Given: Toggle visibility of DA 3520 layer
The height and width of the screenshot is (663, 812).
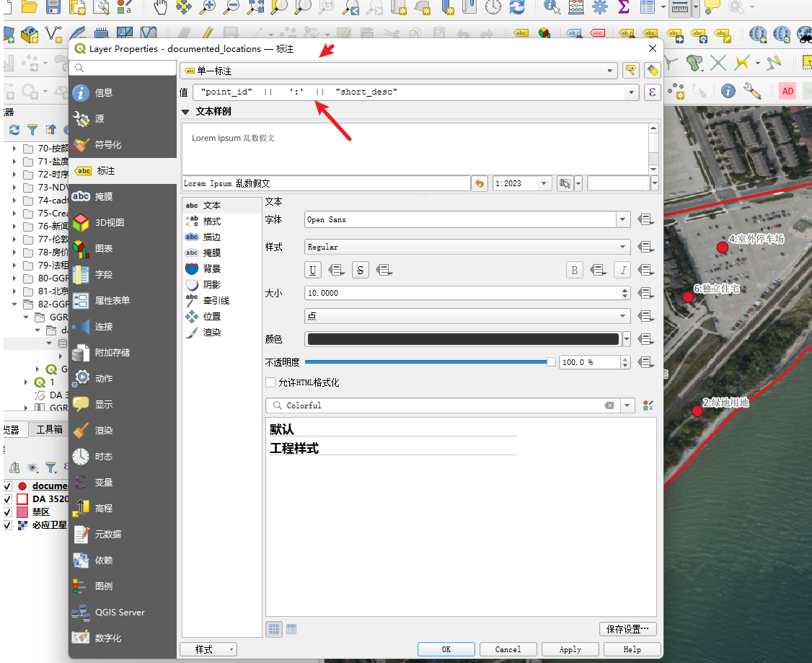Looking at the screenshot, I should tap(8, 499).
